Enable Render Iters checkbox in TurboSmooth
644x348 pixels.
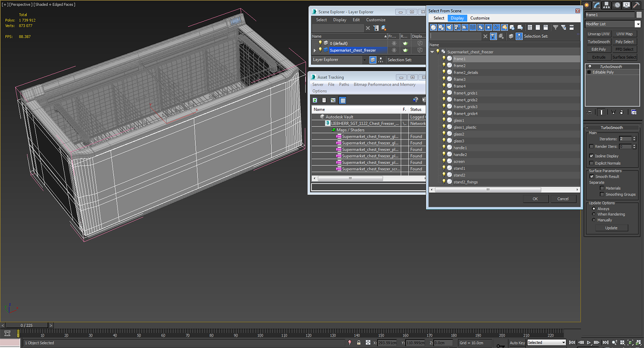click(591, 147)
